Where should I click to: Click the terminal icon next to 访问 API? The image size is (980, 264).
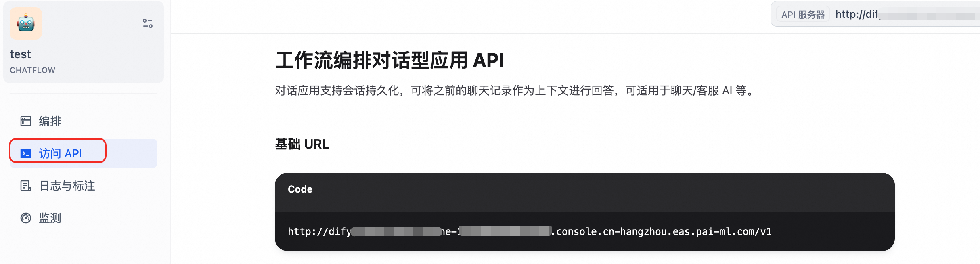point(26,153)
